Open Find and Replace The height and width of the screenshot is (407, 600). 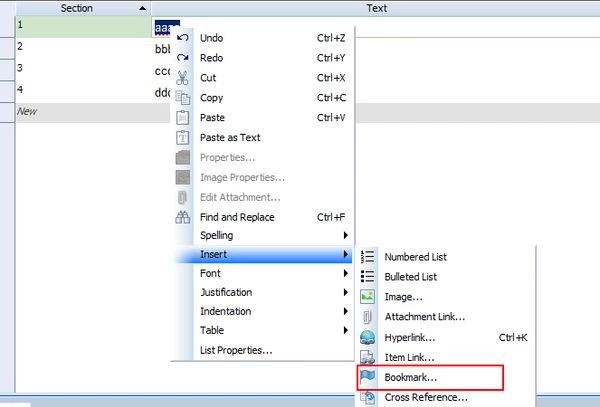(x=264, y=217)
